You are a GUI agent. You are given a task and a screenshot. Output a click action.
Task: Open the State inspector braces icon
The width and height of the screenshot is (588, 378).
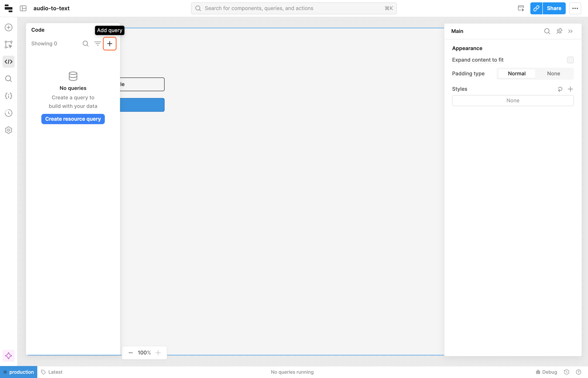pyautogui.click(x=9, y=96)
